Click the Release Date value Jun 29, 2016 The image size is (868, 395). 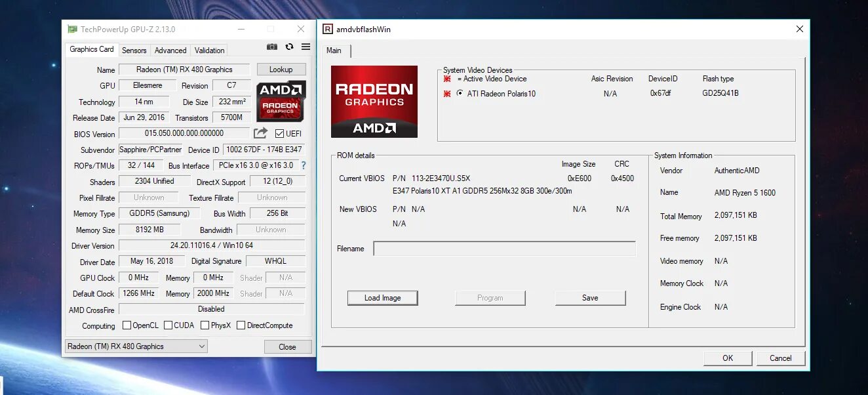pyautogui.click(x=144, y=117)
